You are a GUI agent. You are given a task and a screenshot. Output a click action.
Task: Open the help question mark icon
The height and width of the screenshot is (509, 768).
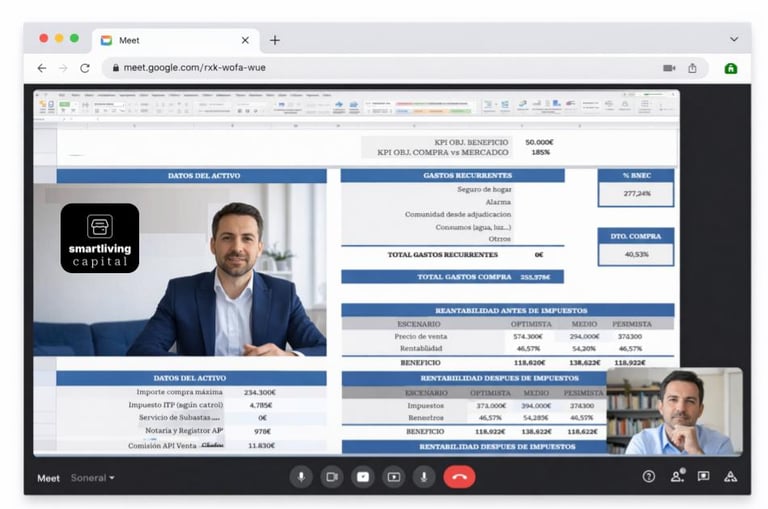[x=648, y=476]
